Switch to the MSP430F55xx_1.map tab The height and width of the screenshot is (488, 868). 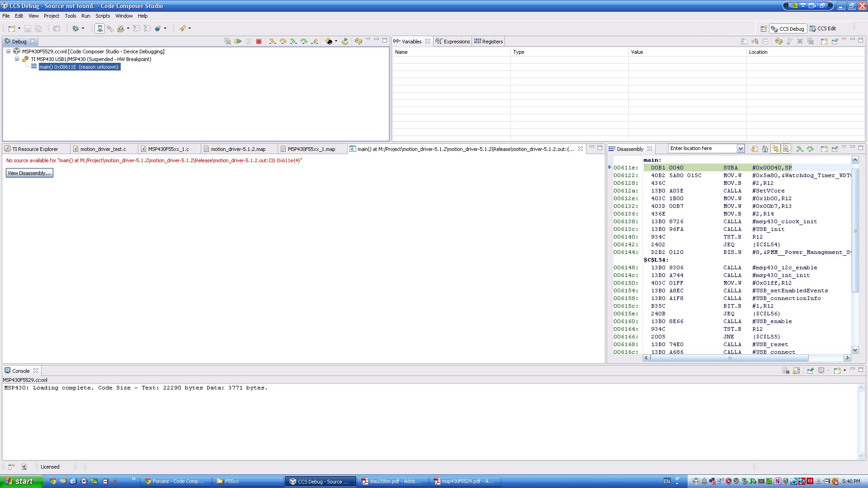point(311,149)
